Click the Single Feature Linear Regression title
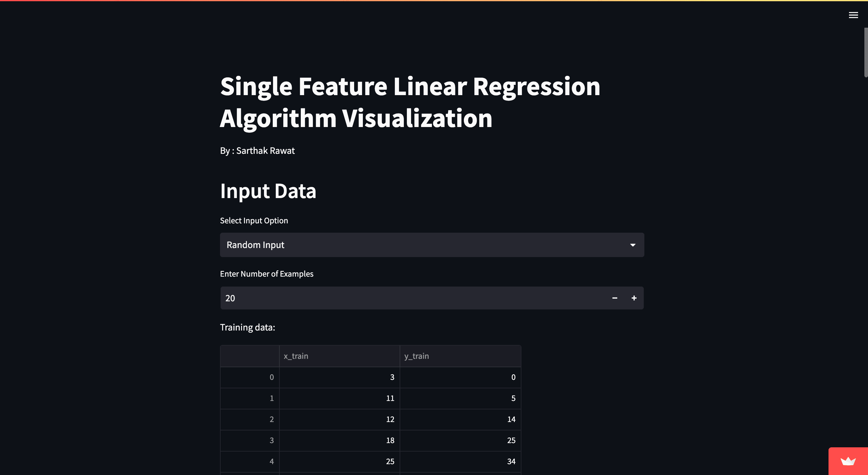Image resolution: width=868 pixels, height=475 pixels. click(x=410, y=102)
